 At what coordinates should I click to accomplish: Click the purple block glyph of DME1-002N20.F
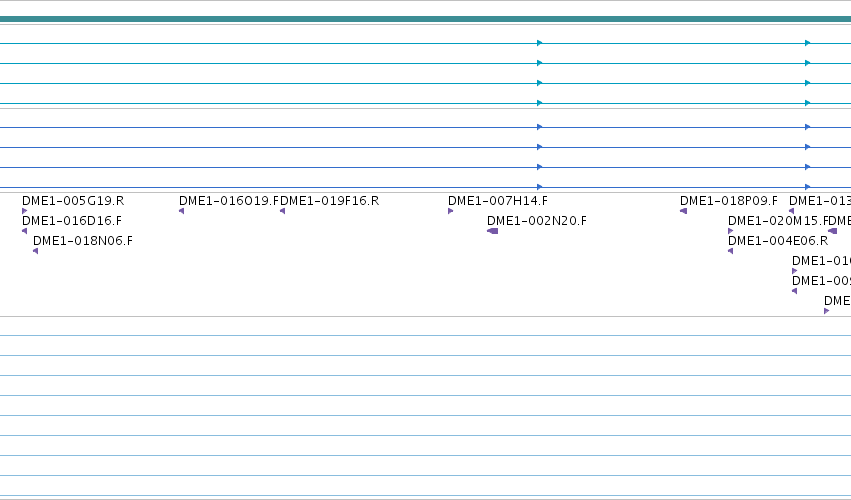[x=493, y=231]
